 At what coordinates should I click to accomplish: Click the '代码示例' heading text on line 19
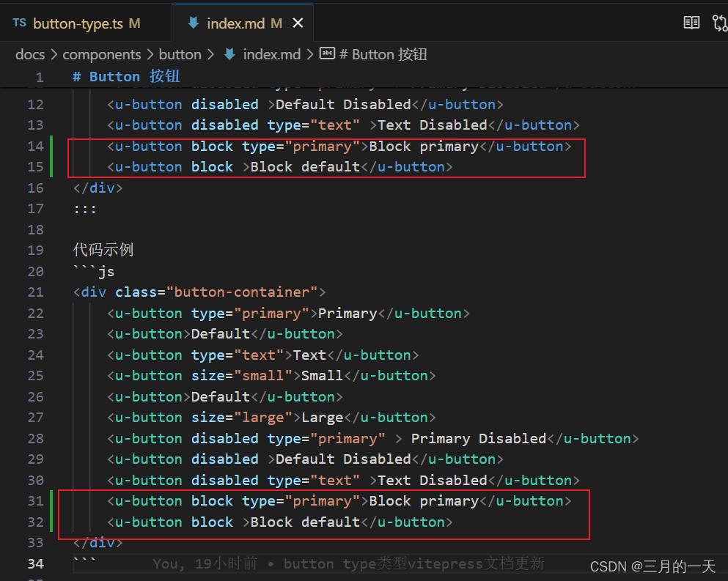point(103,250)
